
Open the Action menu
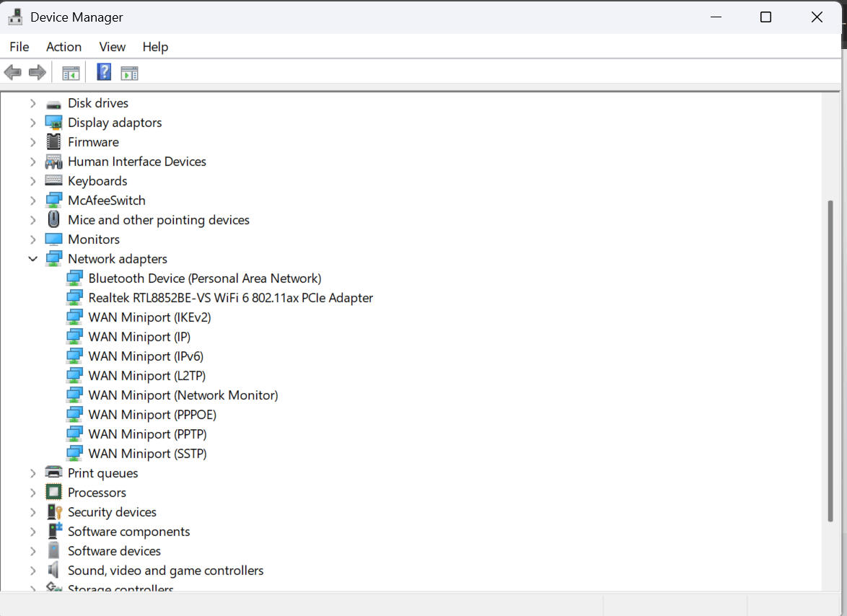[x=63, y=47]
